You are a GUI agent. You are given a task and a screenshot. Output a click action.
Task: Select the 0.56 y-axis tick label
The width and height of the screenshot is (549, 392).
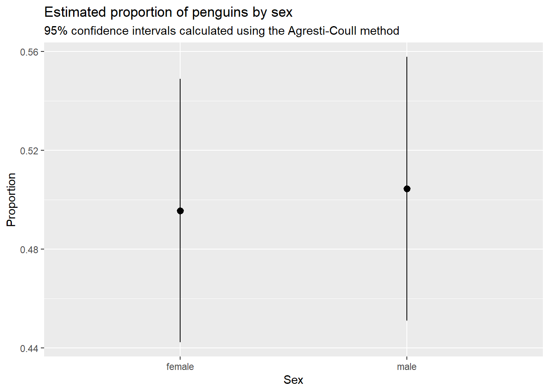click(29, 52)
